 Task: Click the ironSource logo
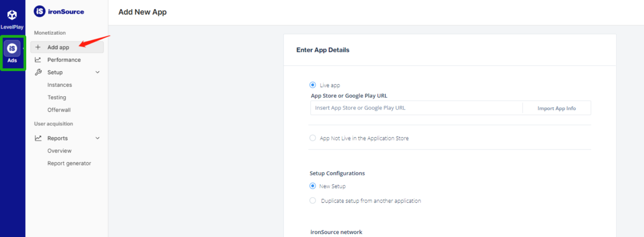click(x=59, y=11)
